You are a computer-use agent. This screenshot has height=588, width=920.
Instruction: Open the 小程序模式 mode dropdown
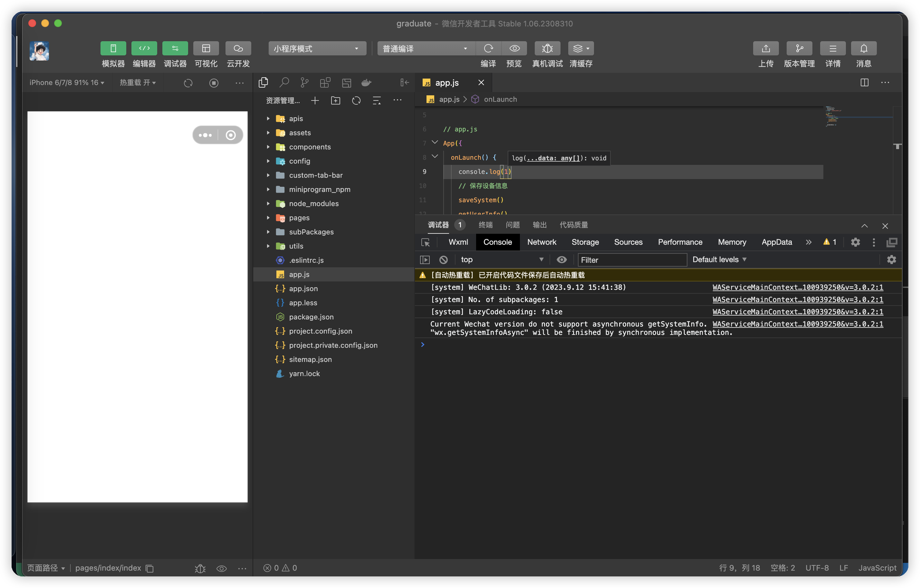(317, 49)
